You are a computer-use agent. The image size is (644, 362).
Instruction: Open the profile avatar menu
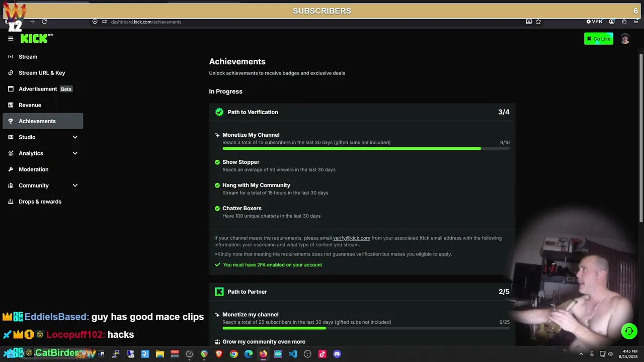point(625,39)
